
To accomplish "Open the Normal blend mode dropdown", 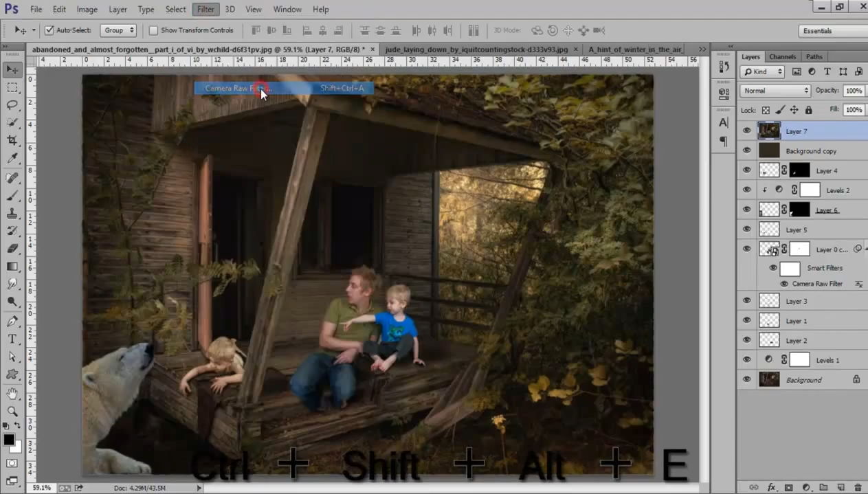I will click(x=775, y=91).
